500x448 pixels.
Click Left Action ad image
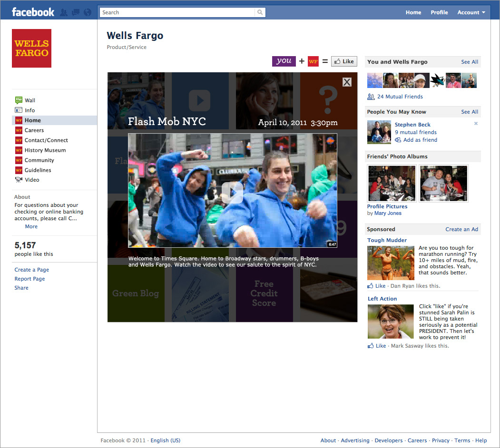[x=391, y=321]
